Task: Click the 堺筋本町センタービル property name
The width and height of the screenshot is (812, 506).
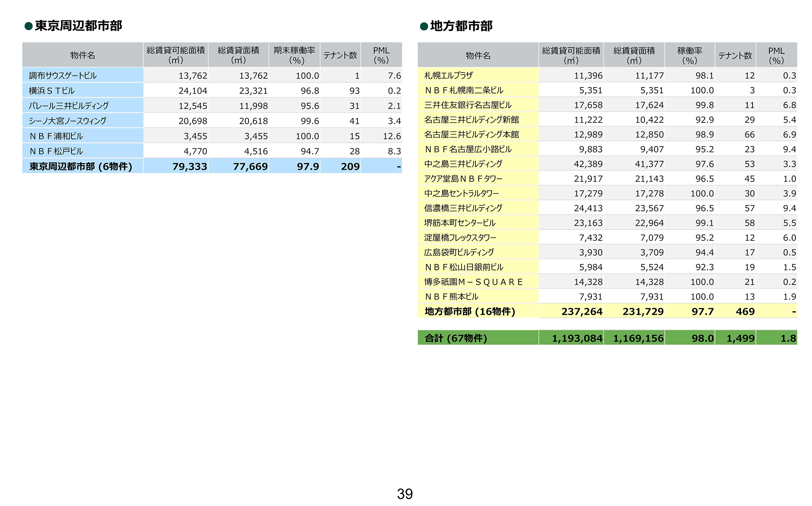Action: pos(460,223)
